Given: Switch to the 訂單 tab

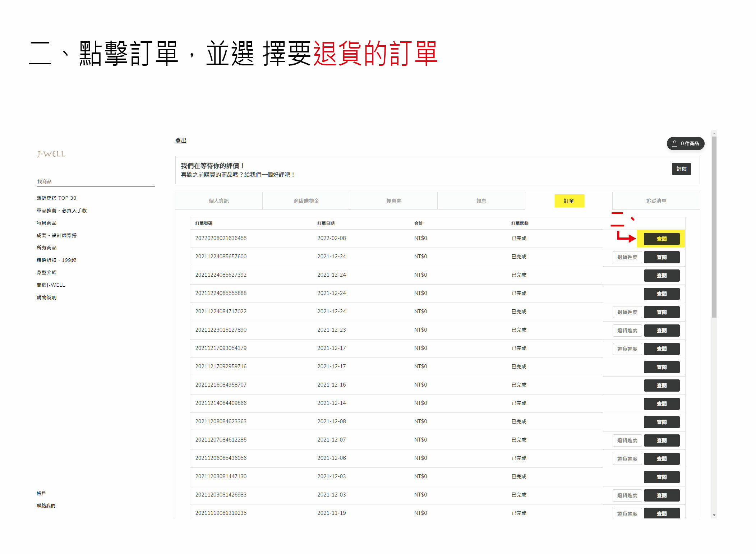Looking at the screenshot, I should tap(569, 201).
